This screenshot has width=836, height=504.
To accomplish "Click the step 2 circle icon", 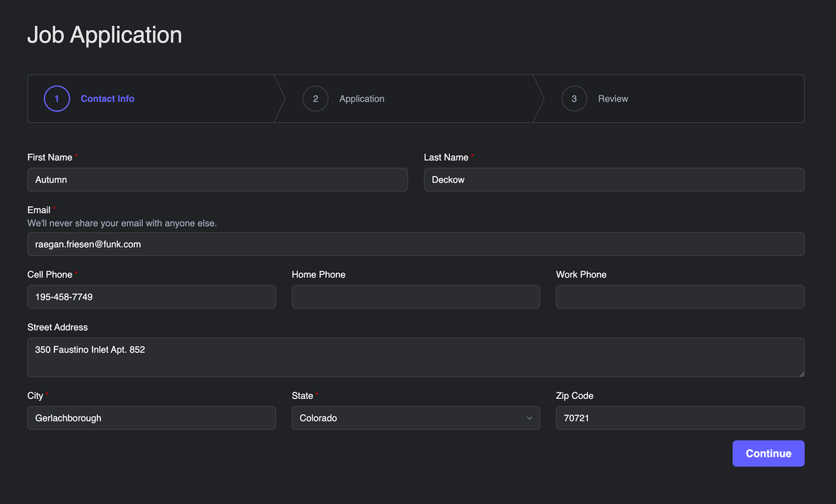I will [x=316, y=99].
